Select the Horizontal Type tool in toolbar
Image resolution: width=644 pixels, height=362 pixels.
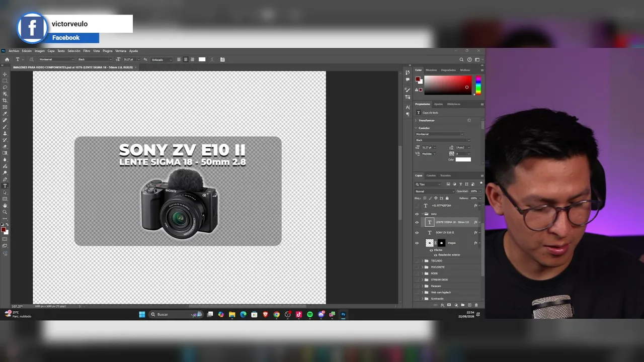pos(5,186)
